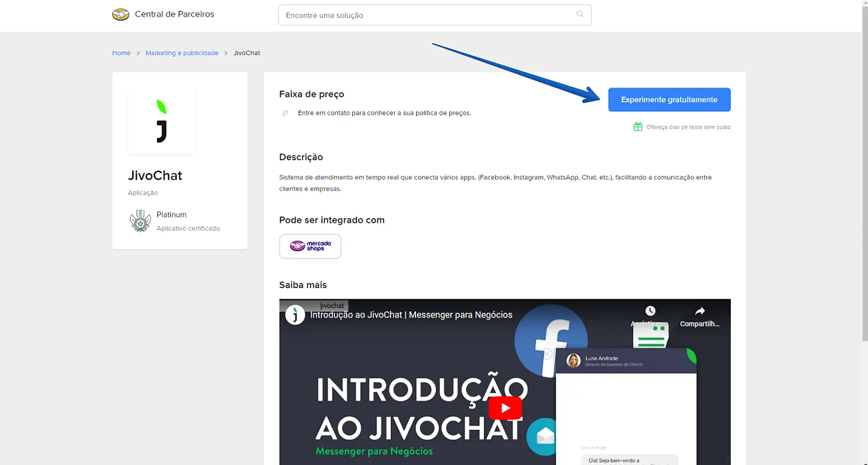Click the Faixa de preço heading

pyautogui.click(x=312, y=94)
